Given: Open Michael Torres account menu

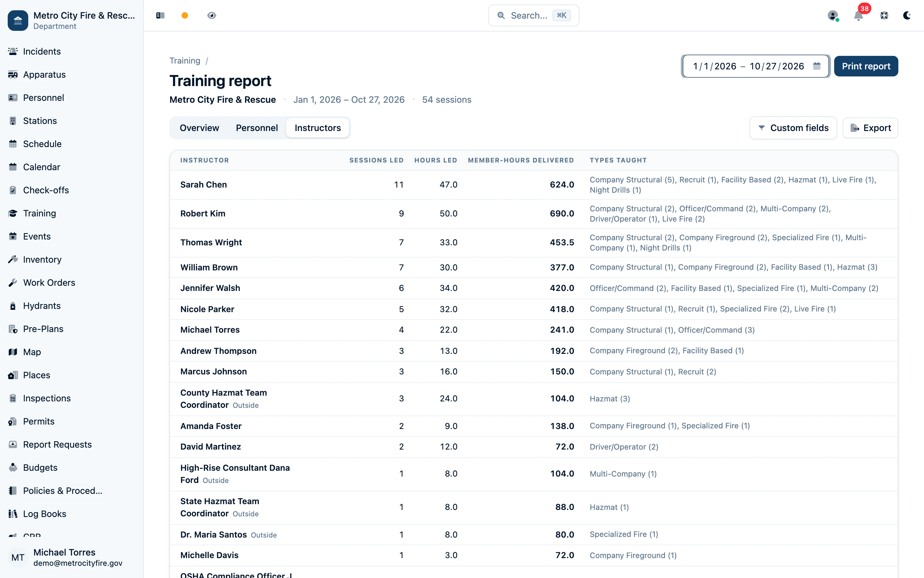Looking at the screenshot, I should point(72,557).
